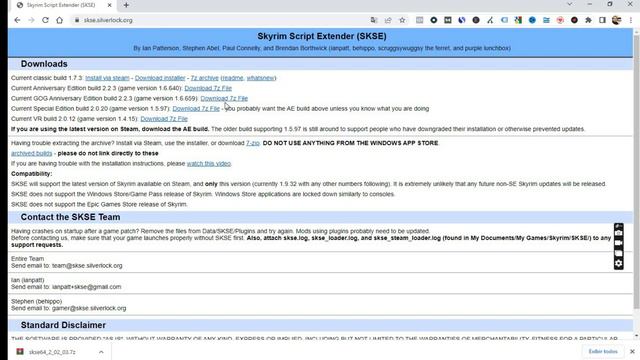Close the downloads bar

pyautogui.click(x=632, y=351)
